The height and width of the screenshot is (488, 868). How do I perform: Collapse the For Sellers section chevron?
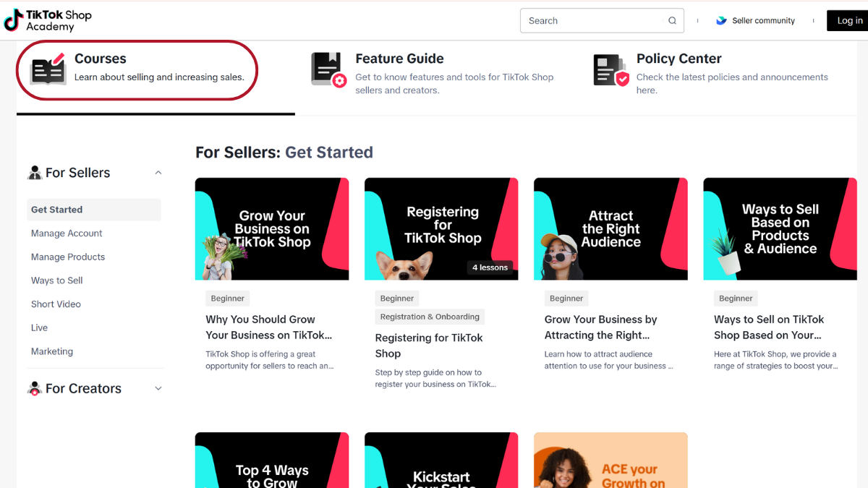pyautogui.click(x=158, y=173)
